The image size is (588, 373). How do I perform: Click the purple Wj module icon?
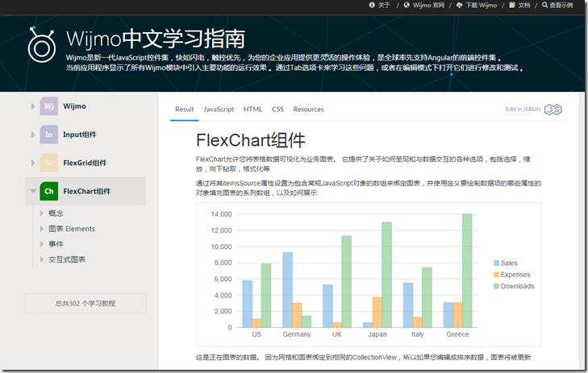[x=48, y=106]
